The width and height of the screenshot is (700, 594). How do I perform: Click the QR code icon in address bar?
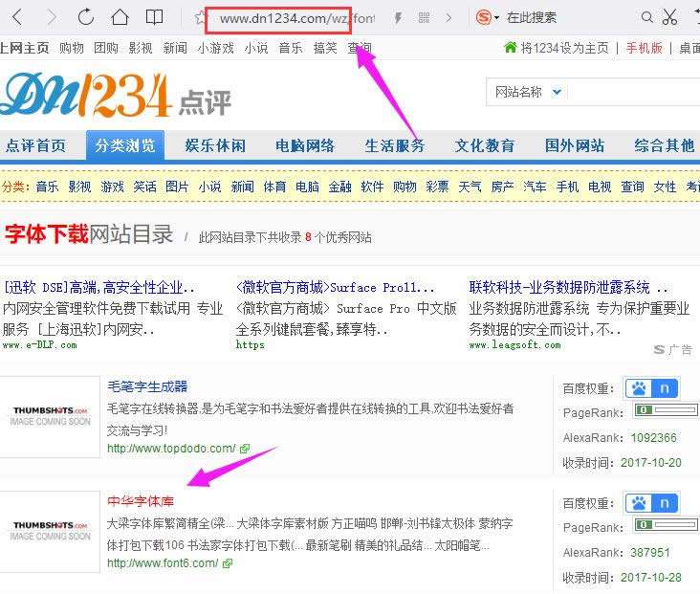(424, 18)
